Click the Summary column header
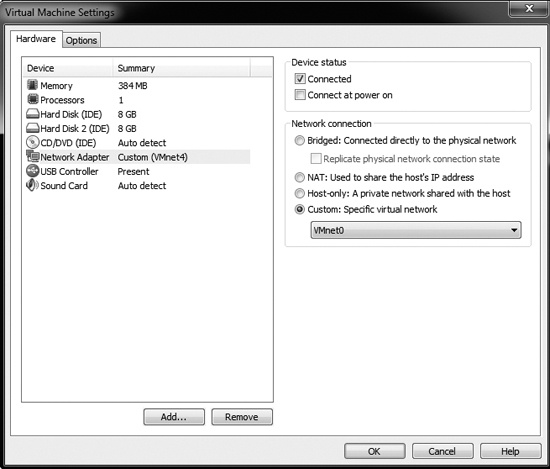This screenshot has width=550, height=469. click(x=182, y=68)
